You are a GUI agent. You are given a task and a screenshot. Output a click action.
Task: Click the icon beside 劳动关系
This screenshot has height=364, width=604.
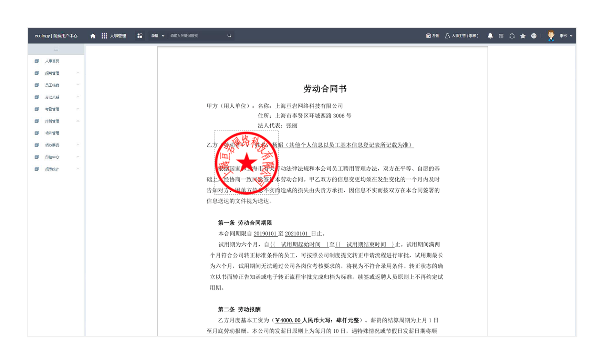coord(37,97)
